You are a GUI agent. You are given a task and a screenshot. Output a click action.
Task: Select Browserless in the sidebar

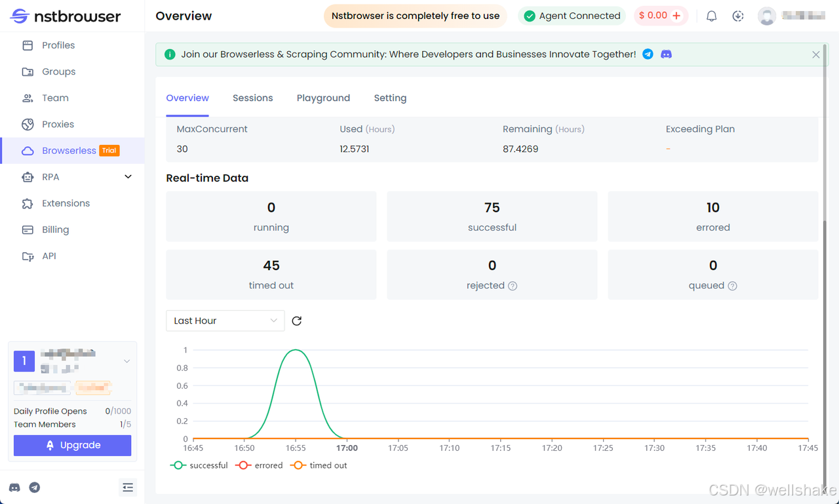73,151
